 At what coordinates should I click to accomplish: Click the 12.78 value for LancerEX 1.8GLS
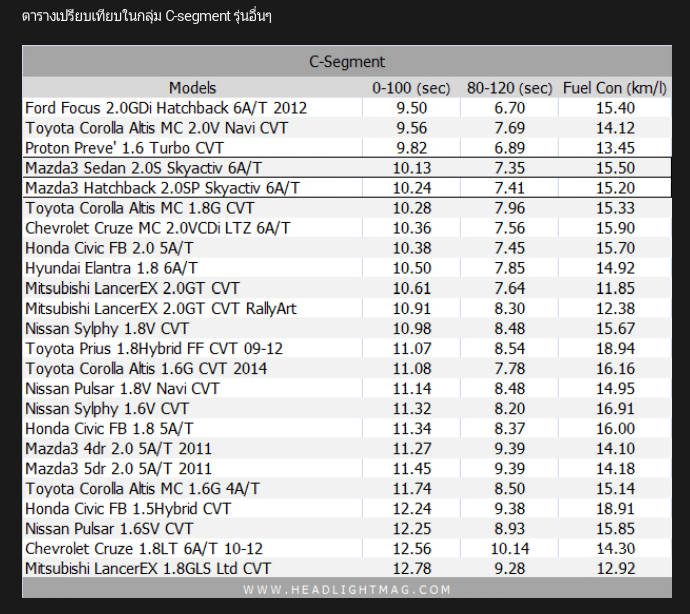click(411, 569)
